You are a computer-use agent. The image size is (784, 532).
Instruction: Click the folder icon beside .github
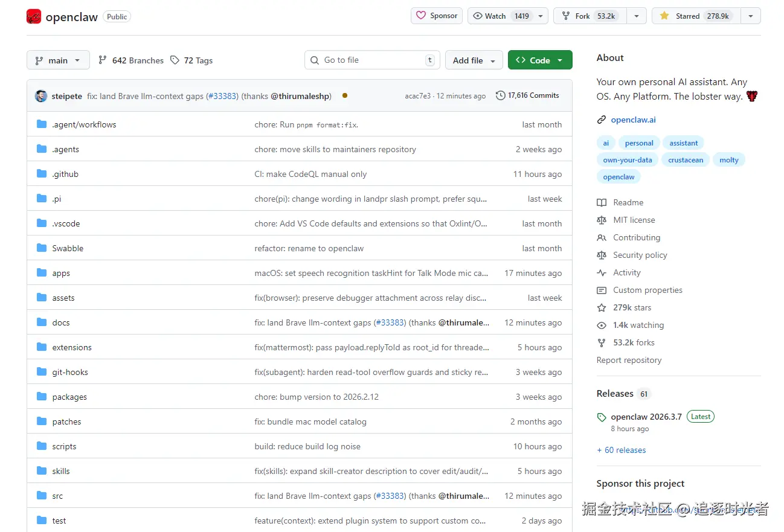[x=42, y=174]
